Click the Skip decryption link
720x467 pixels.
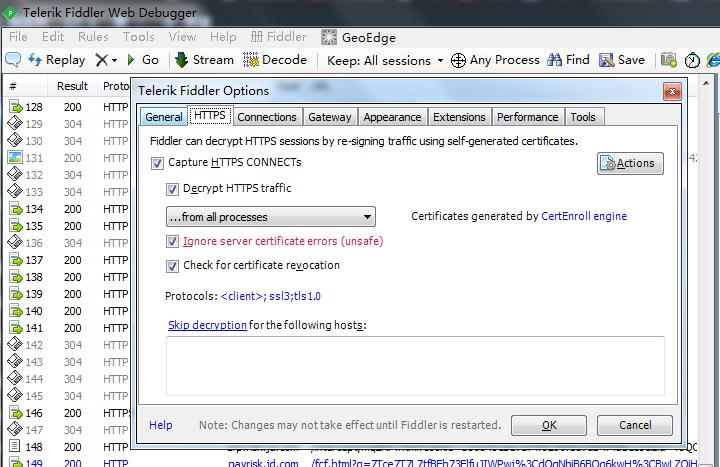click(x=207, y=325)
